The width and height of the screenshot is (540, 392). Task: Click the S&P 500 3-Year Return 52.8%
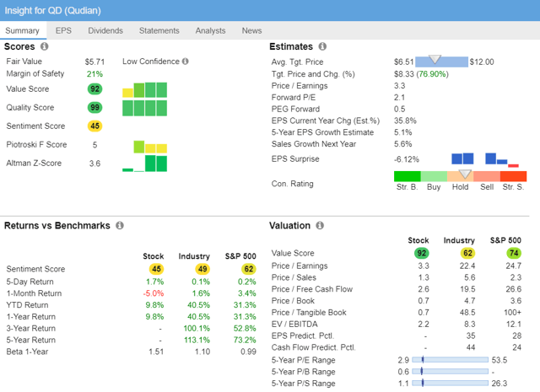[245, 328]
